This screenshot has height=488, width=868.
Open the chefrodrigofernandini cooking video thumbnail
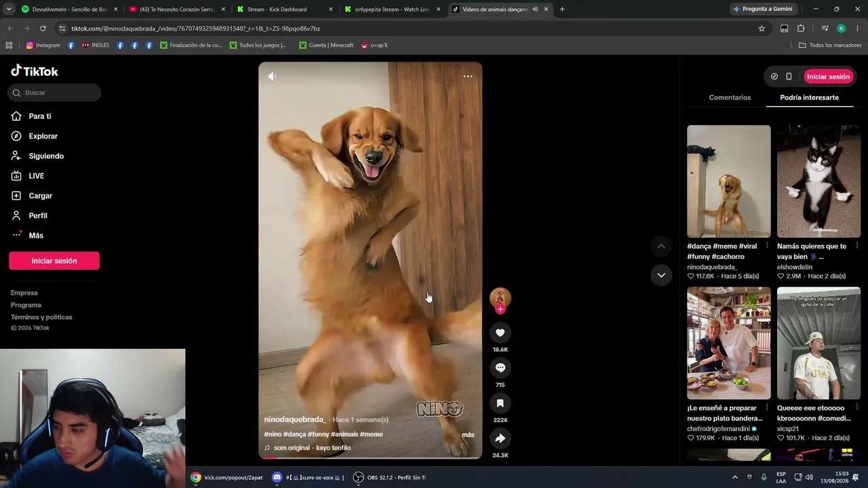[729, 344]
